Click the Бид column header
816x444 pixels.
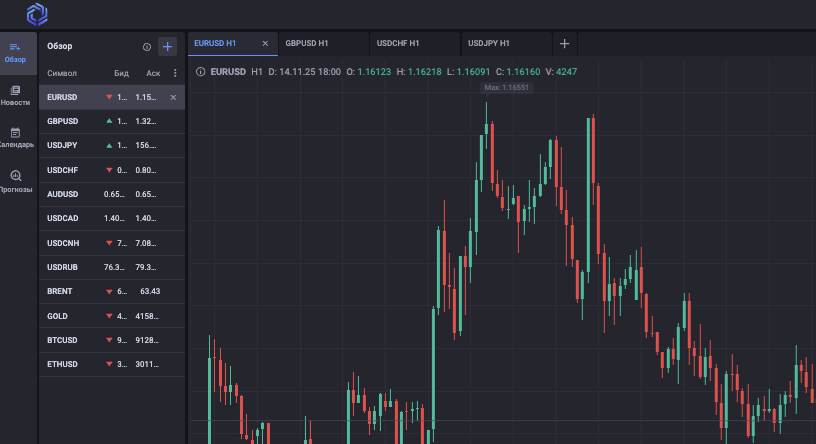tap(121, 73)
